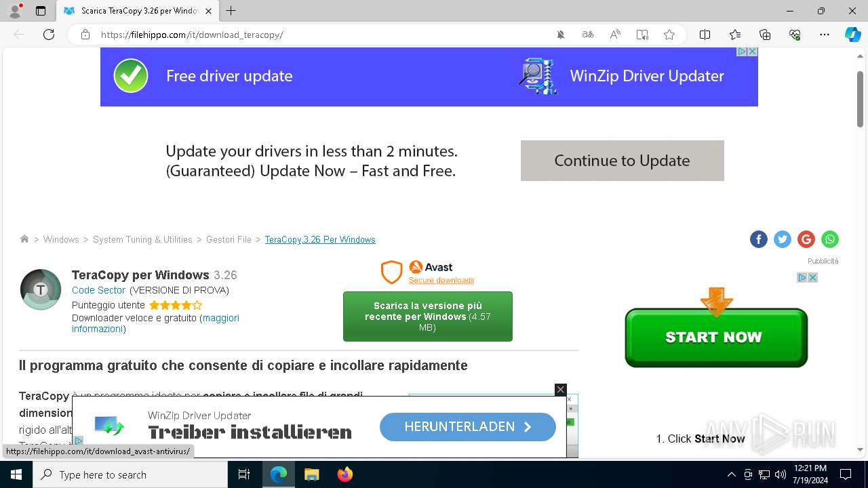
Task: Click the TeraCopy app logo
Action: [x=41, y=289]
